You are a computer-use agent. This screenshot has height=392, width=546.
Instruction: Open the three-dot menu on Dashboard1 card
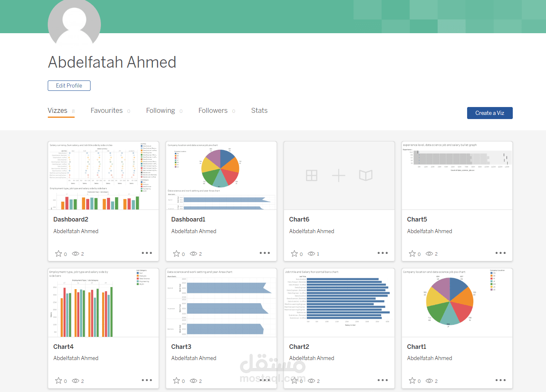point(265,253)
